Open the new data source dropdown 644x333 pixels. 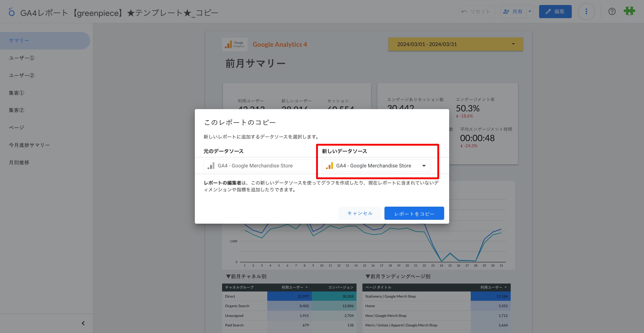click(x=376, y=166)
